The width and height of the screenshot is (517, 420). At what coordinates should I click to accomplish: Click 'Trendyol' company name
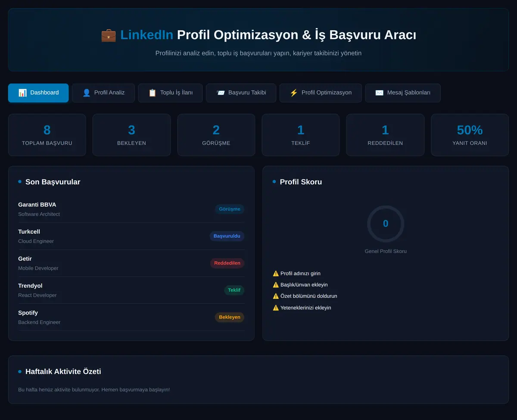[30, 286]
